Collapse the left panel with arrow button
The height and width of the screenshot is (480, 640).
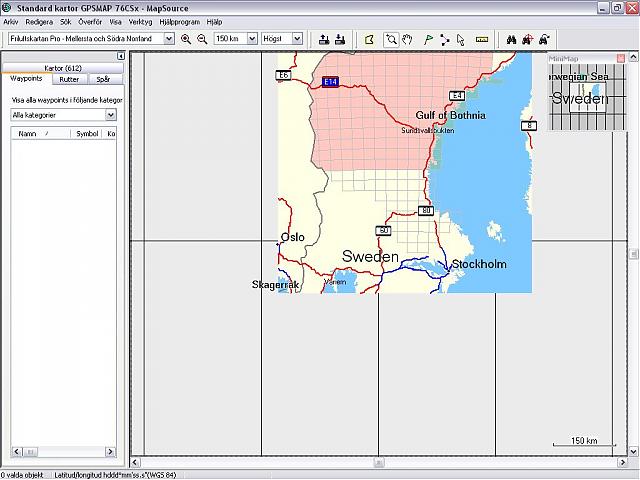pos(120,56)
